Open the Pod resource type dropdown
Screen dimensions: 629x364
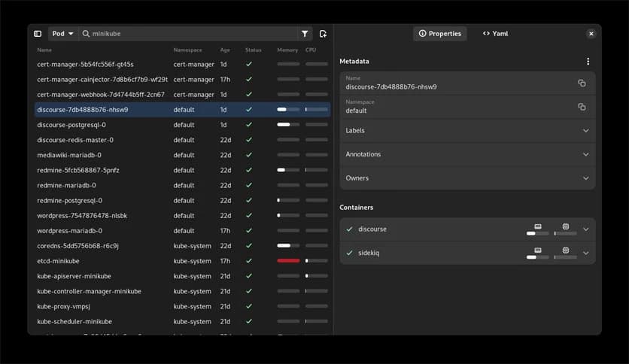point(62,34)
